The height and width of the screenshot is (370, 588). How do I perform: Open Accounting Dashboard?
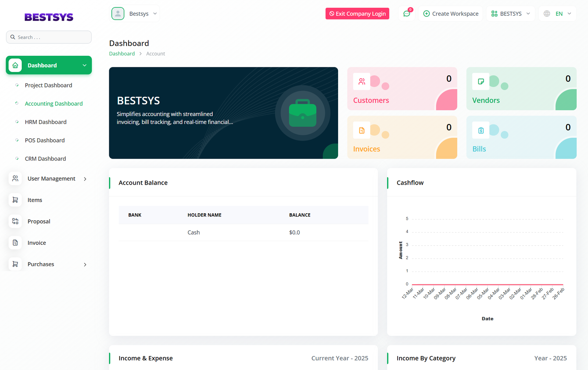[x=54, y=104]
